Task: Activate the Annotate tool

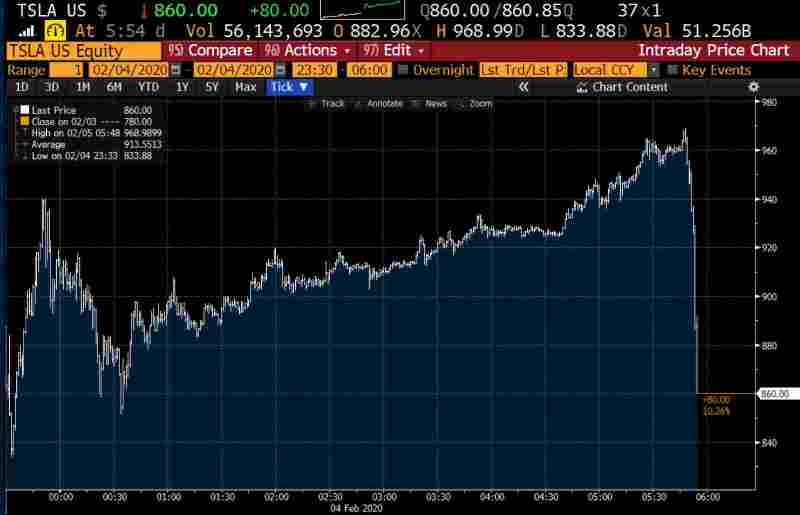Action: pos(379,104)
